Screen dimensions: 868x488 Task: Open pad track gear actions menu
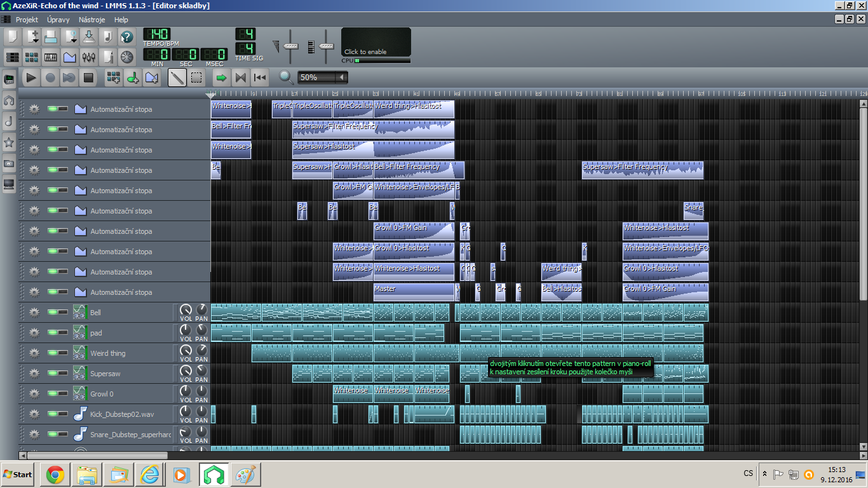[34, 332]
